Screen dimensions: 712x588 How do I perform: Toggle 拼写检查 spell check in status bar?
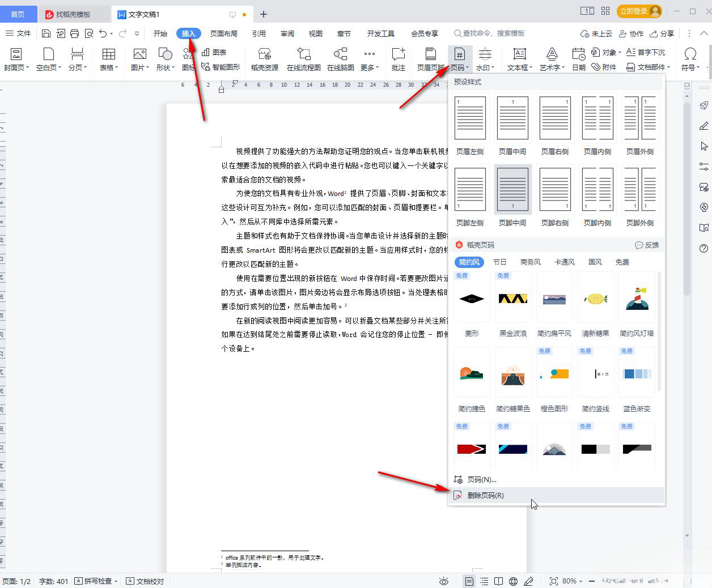(96, 581)
